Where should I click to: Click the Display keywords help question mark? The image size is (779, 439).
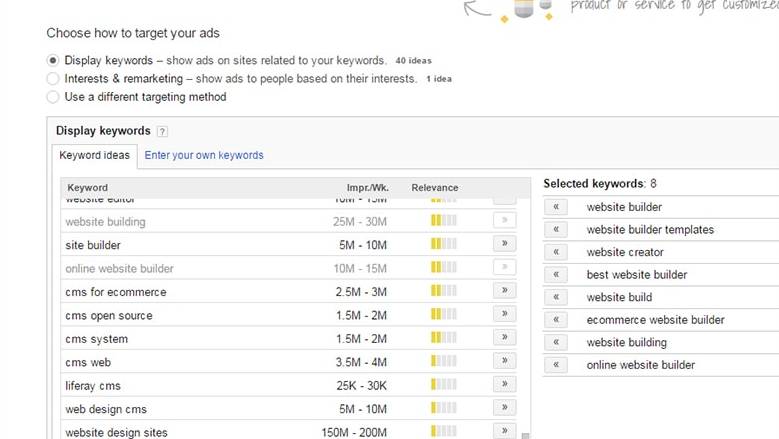[162, 131]
